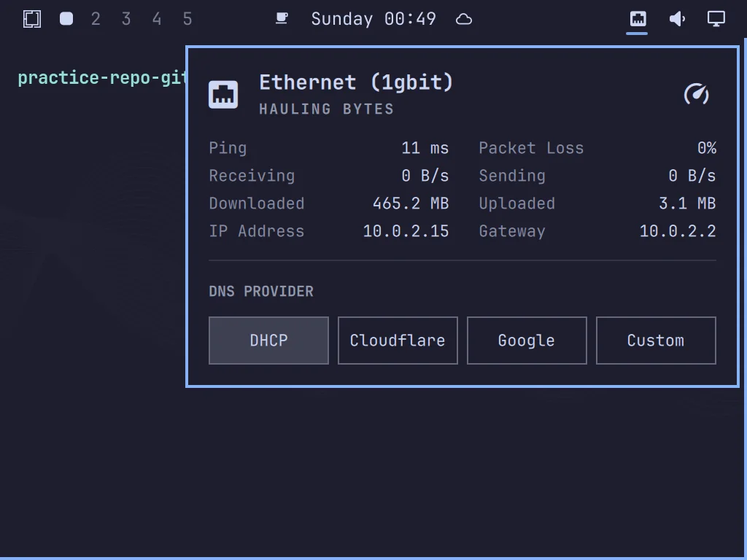
Task: Choose Custom DNS provider
Action: pos(656,341)
